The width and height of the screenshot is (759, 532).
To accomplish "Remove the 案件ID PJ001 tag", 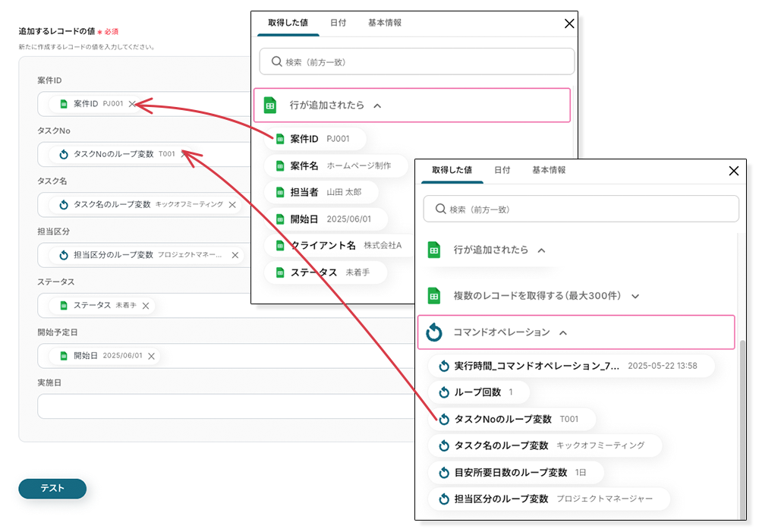I will (132, 104).
